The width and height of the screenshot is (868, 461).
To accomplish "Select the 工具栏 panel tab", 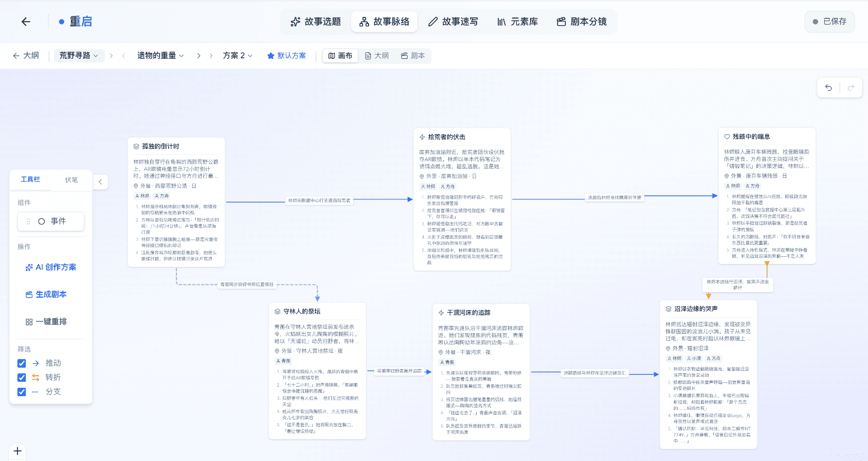I will pos(31,179).
